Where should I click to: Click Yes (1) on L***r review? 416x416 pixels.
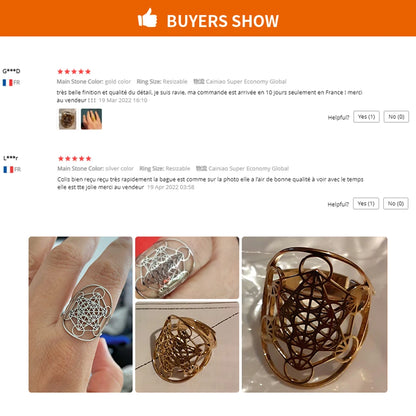coord(366,203)
